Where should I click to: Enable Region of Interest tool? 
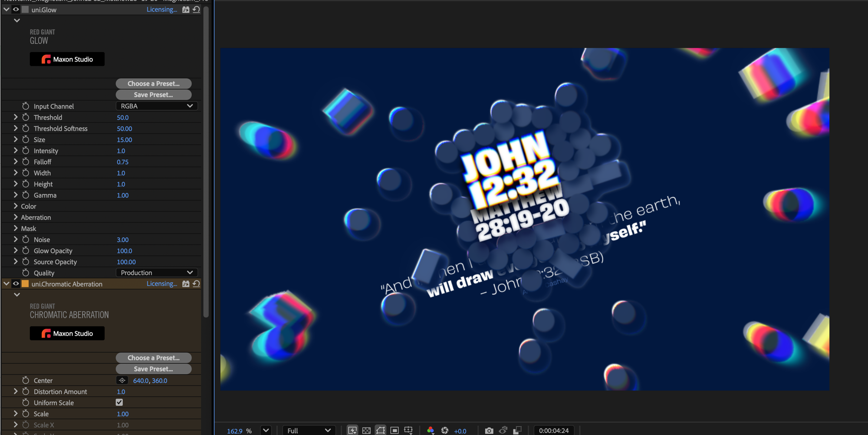(395, 430)
